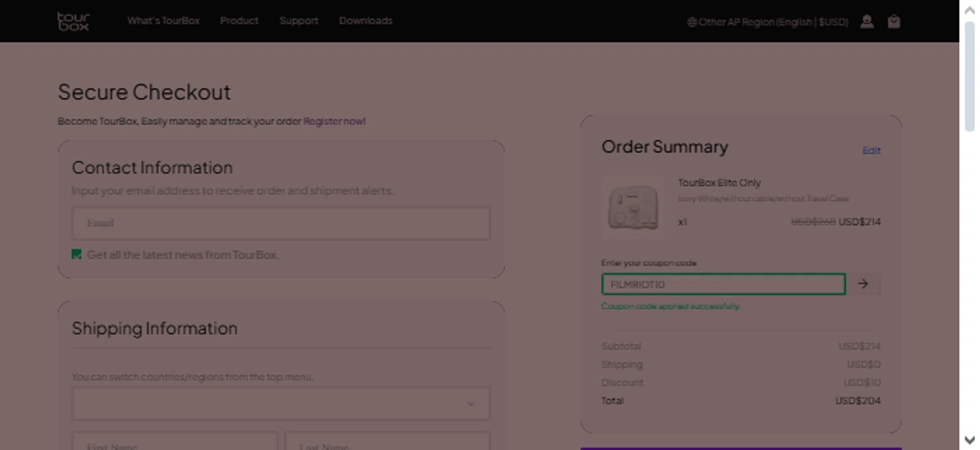Open the Downloads menu
This screenshot has width=980, height=450.
[366, 21]
